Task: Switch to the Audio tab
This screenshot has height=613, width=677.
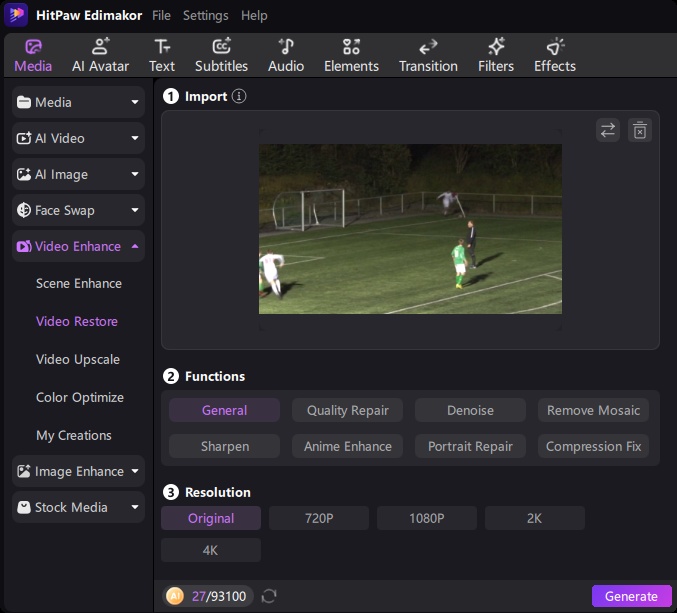Action: coord(286,56)
